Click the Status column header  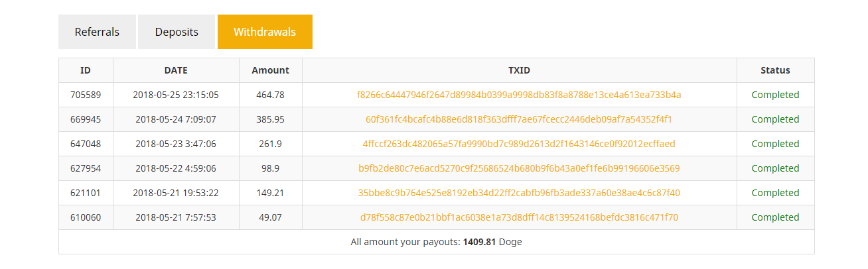[775, 70]
